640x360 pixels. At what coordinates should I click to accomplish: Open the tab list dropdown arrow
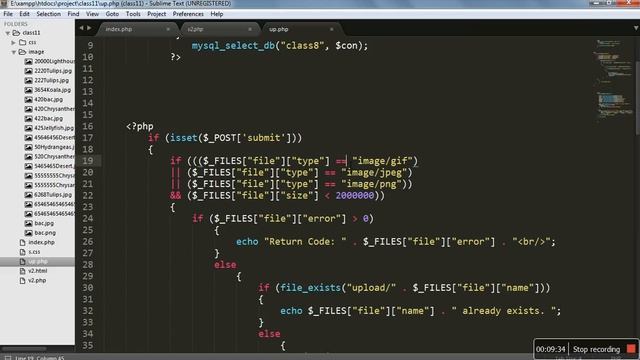tap(636, 28)
